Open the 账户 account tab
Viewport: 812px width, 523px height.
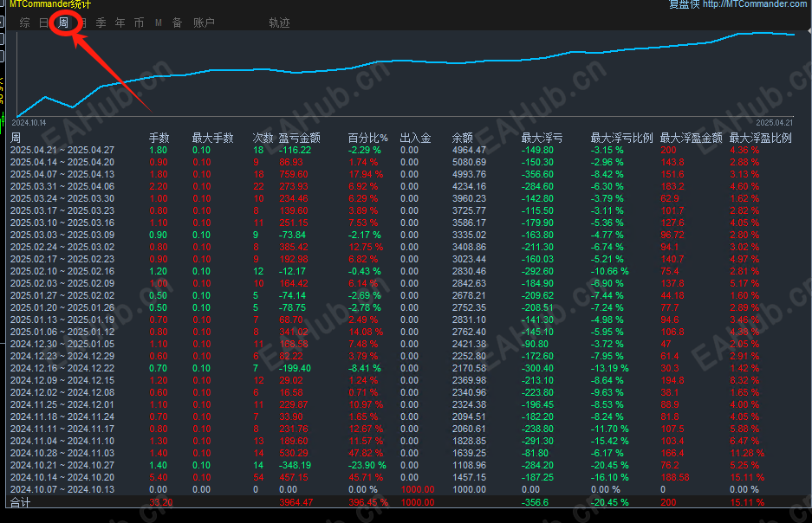pos(204,23)
